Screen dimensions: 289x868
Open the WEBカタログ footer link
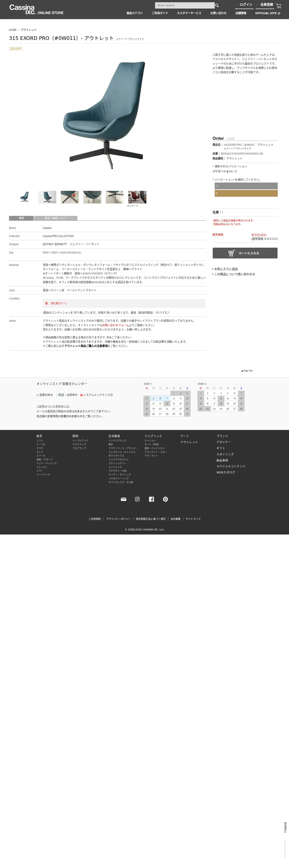click(x=226, y=472)
